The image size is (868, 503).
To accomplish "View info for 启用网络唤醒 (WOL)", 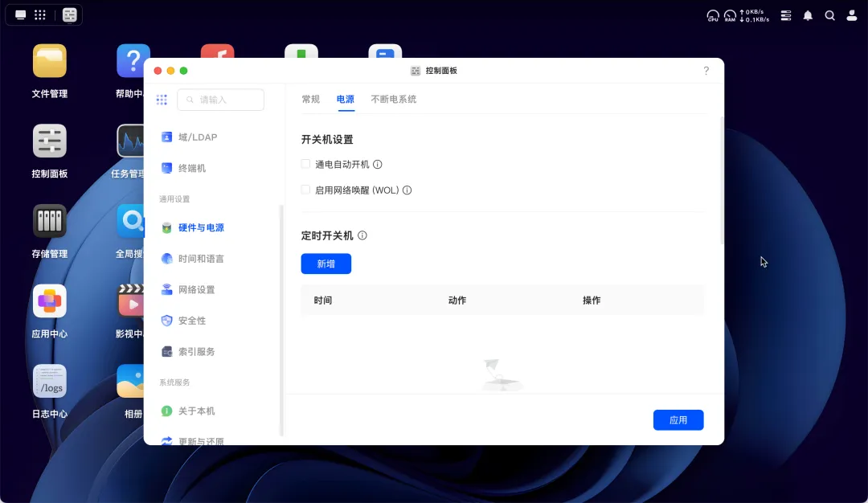I will coord(407,190).
